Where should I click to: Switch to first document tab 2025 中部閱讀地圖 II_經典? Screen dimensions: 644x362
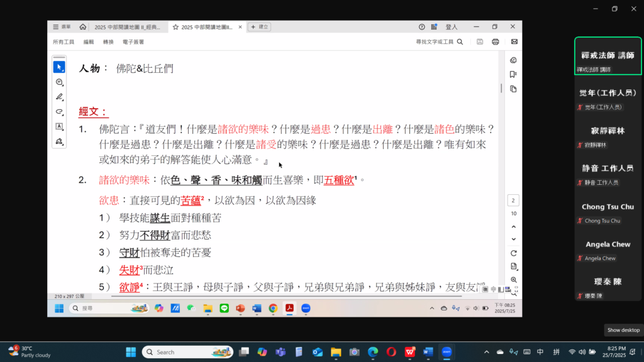[x=127, y=27]
